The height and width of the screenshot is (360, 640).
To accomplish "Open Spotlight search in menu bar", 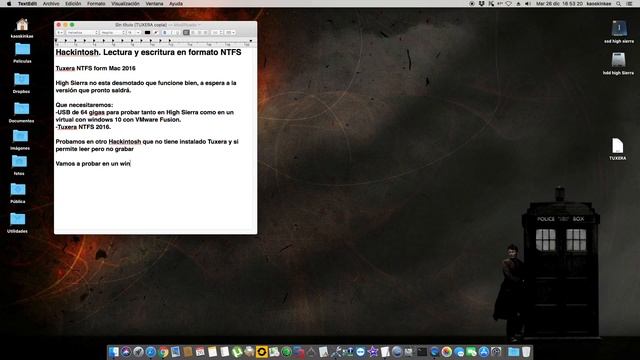I will coord(619,4).
